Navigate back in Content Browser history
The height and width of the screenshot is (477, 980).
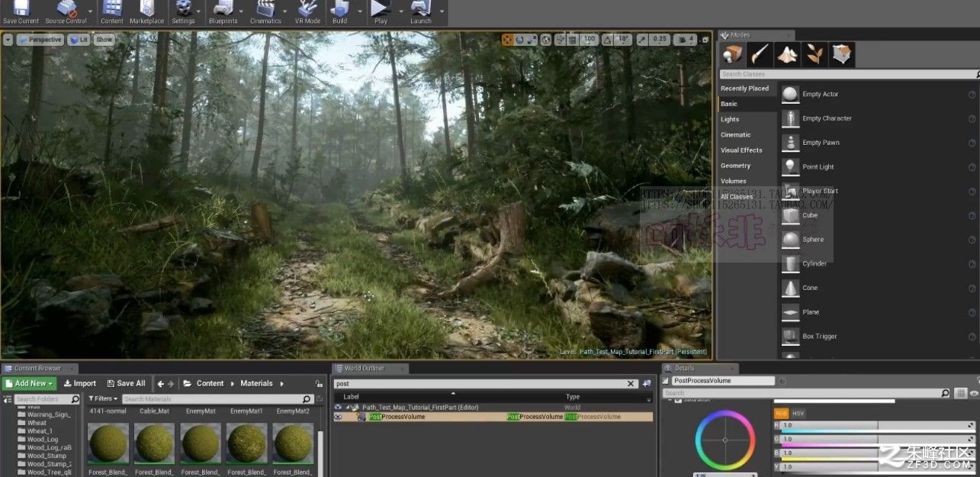(161, 384)
